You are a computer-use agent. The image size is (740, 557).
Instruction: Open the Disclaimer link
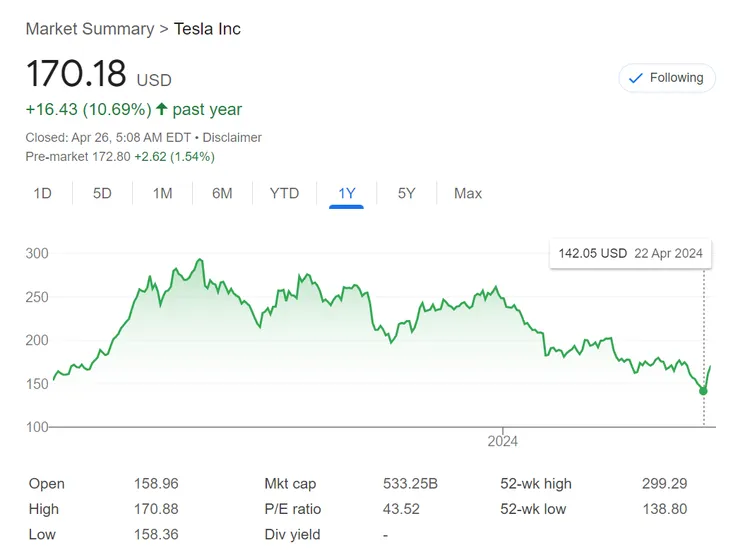tap(232, 137)
